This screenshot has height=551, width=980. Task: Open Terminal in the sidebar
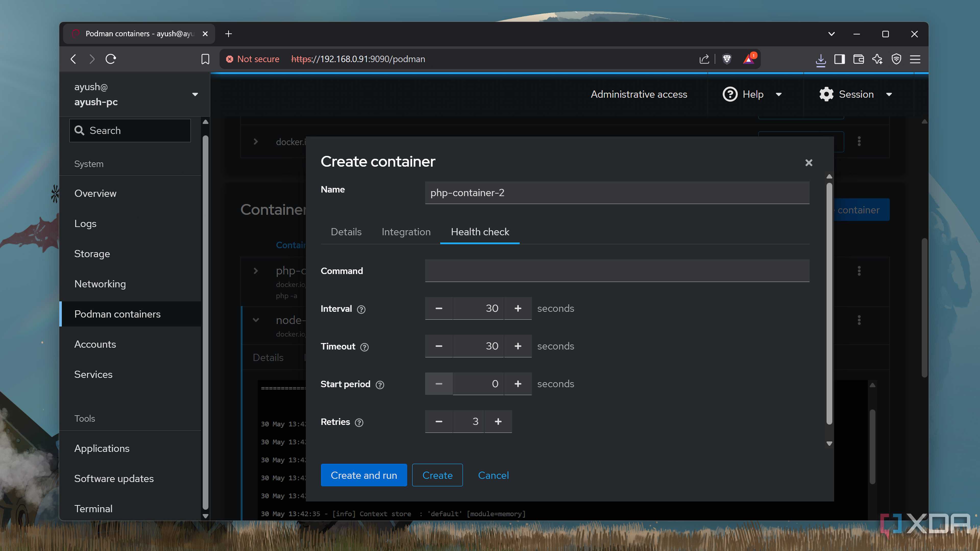click(x=130, y=509)
